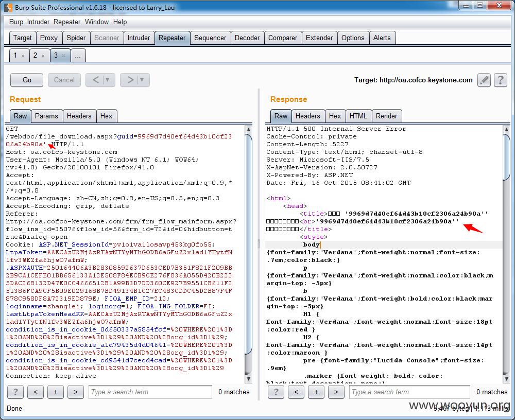Select the response Render tab
The image size is (515, 420).
(x=387, y=116)
